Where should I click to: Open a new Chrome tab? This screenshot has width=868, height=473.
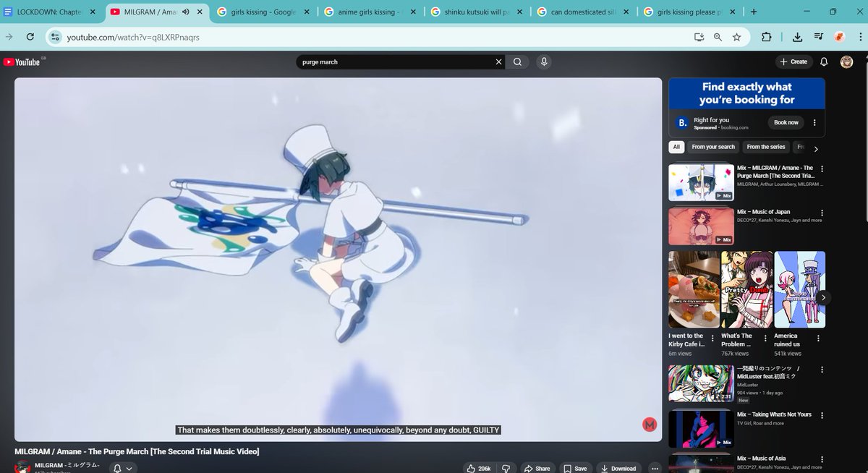pos(754,12)
